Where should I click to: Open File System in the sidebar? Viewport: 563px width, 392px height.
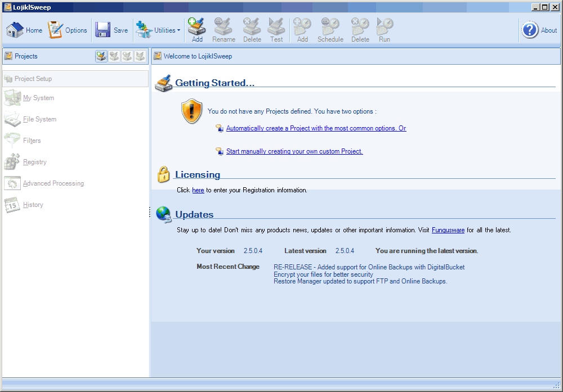click(39, 119)
